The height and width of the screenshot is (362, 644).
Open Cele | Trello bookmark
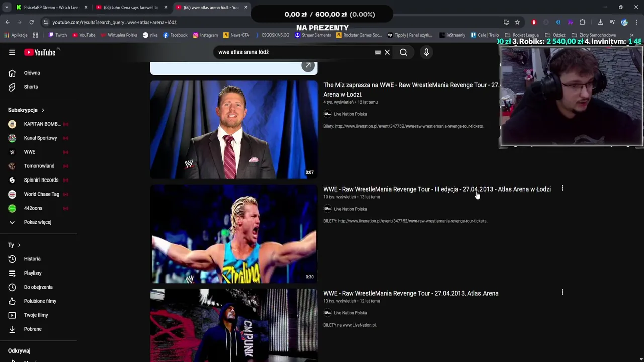click(x=485, y=35)
